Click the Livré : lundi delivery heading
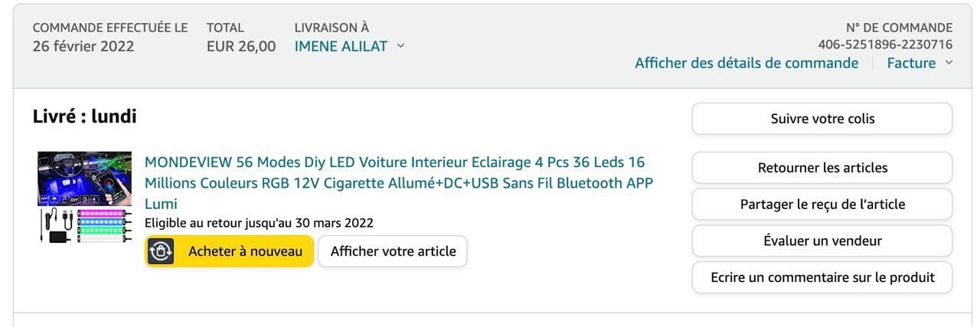The width and height of the screenshot is (980, 327). coord(85,117)
